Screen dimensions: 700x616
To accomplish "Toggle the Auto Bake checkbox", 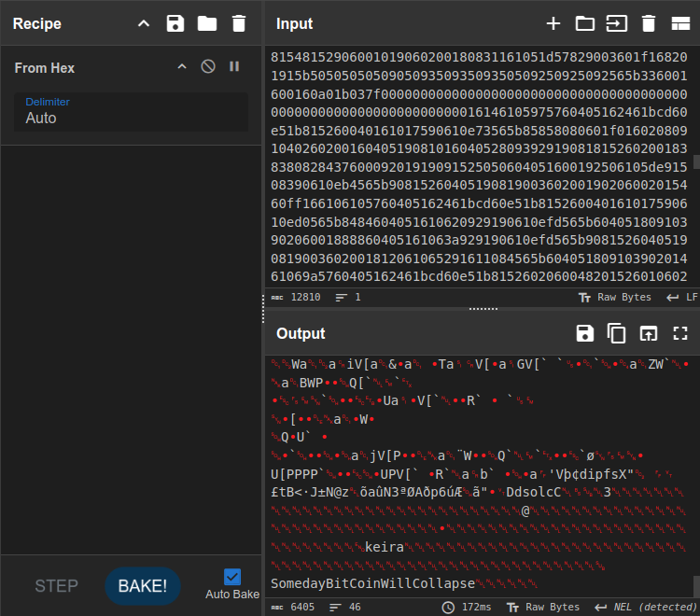I will [232, 577].
